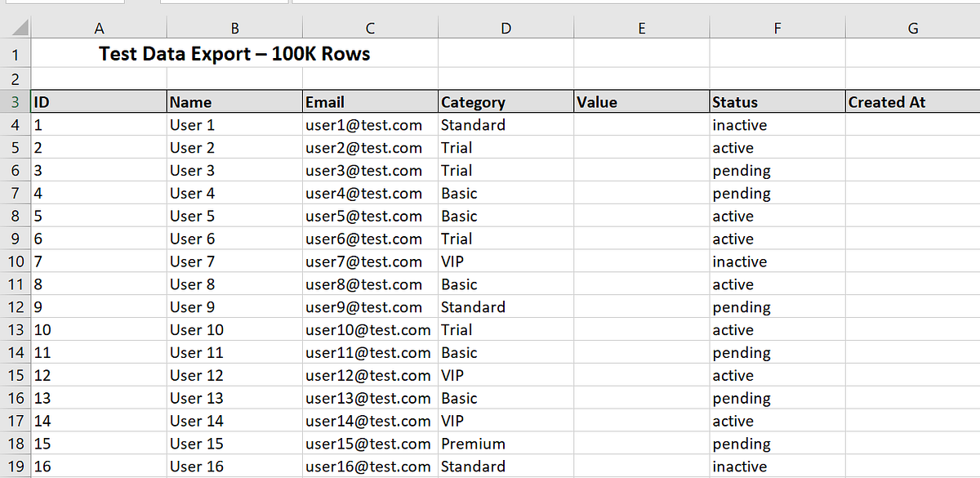The height and width of the screenshot is (478, 980).
Task: Click the 'Email' header cell
Action: (371, 102)
